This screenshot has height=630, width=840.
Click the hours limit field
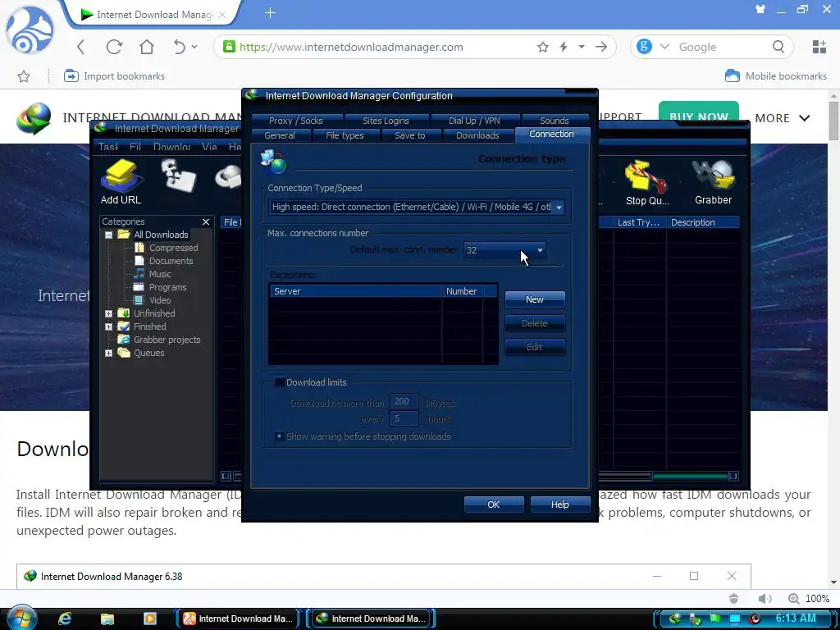404,418
